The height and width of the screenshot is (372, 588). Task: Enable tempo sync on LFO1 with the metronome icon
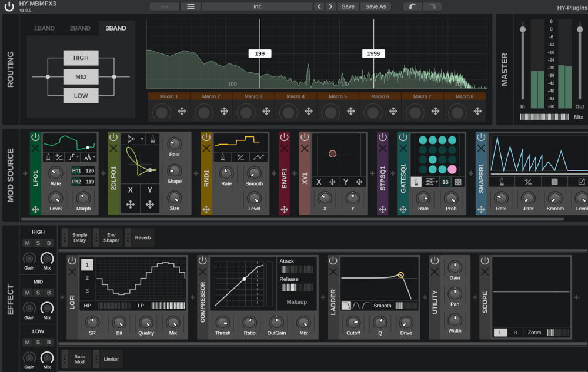(48, 158)
